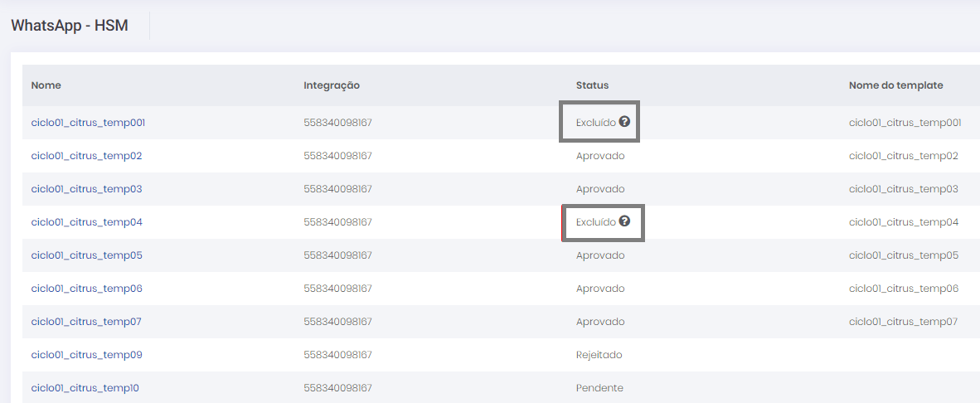This screenshot has width=980, height=403.
Task: Open the ciclo01_citrus_temp06 name link
Action: click(86, 289)
